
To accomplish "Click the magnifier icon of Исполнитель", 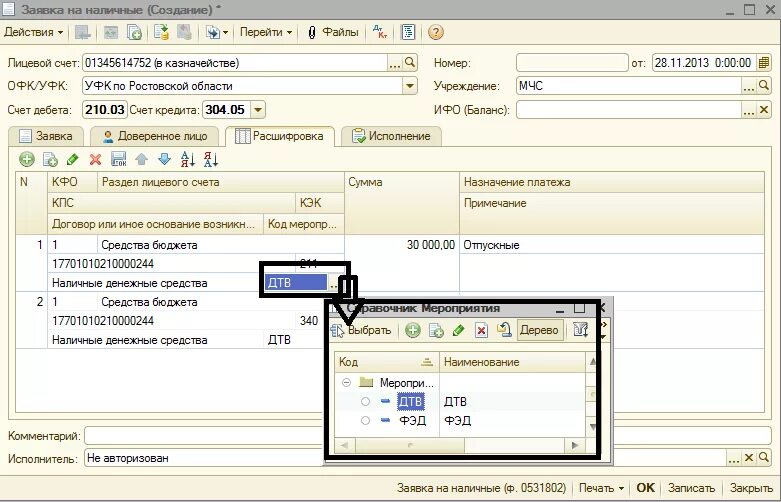I will (764, 458).
